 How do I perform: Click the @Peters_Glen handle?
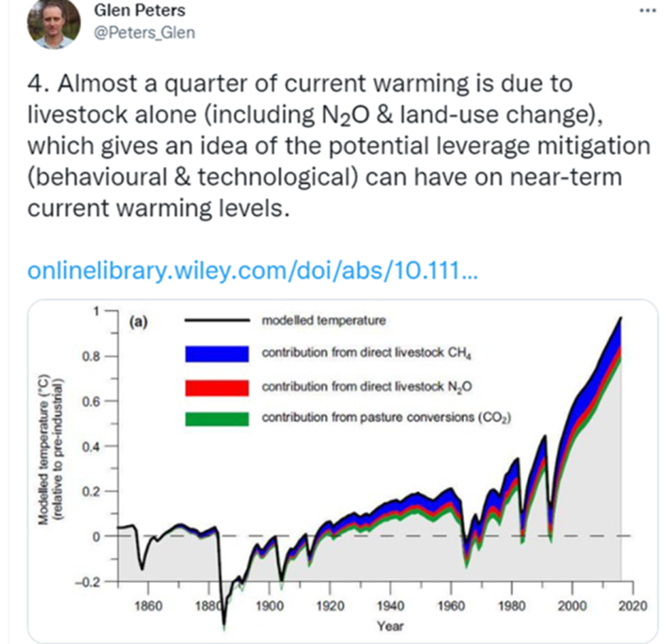coord(144,32)
